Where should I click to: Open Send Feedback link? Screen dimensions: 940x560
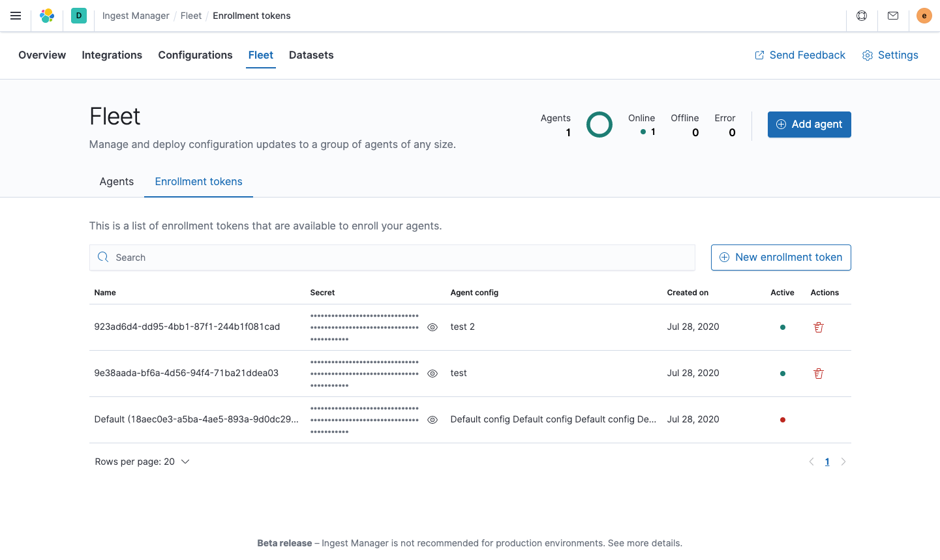(800, 55)
